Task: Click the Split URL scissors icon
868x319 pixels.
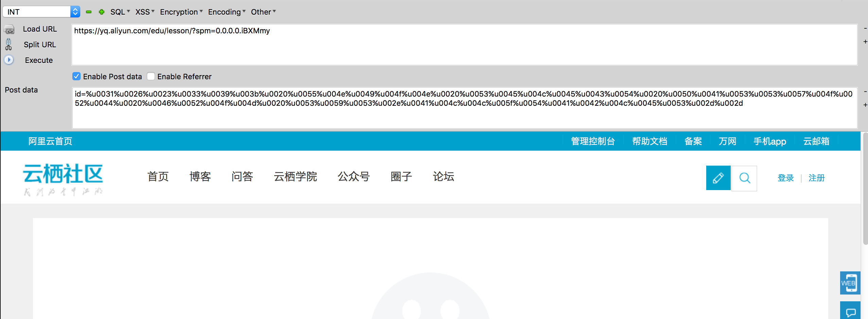Action: [x=8, y=45]
